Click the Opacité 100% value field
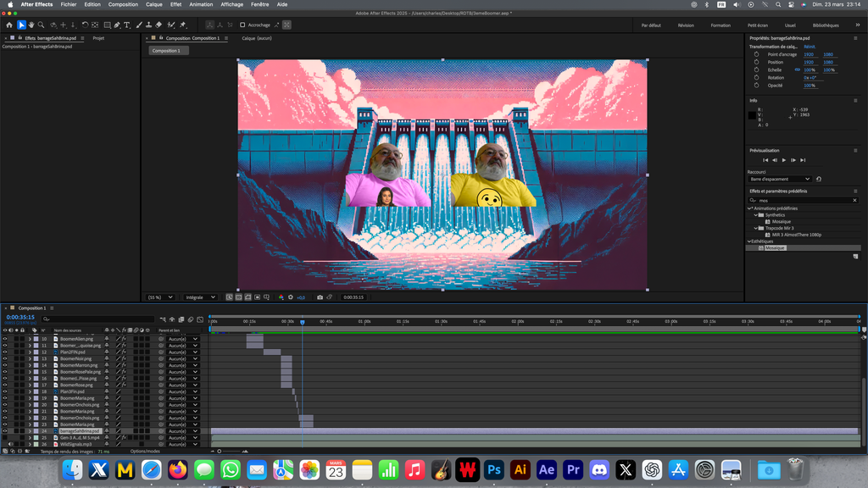This screenshot has height=488, width=868. coord(810,86)
